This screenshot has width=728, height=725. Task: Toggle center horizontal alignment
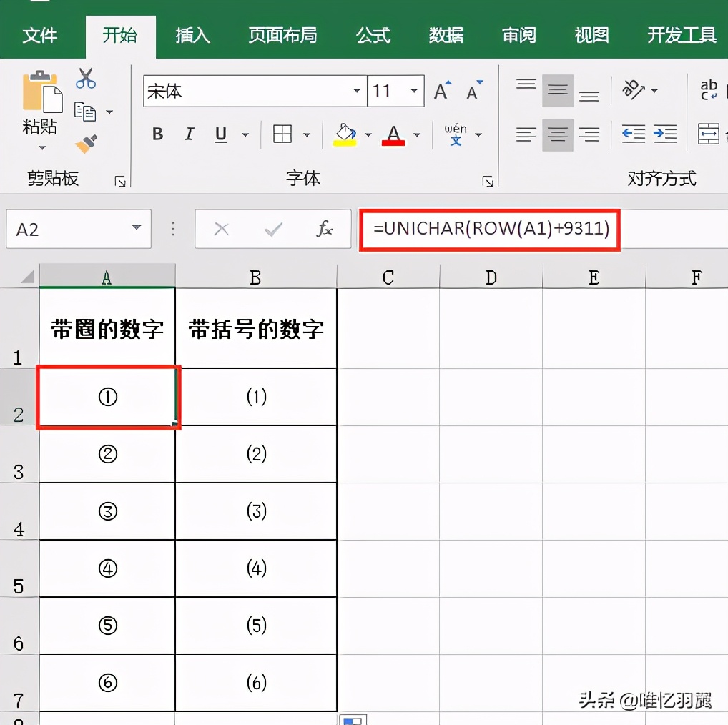[558, 134]
